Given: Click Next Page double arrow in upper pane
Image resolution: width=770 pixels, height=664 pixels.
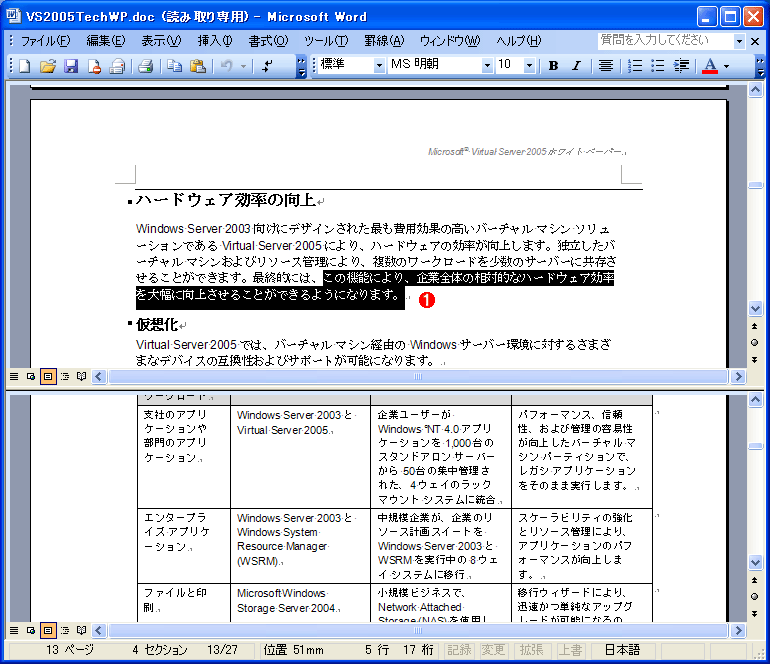Looking at the screenshot, I should 755,360.
